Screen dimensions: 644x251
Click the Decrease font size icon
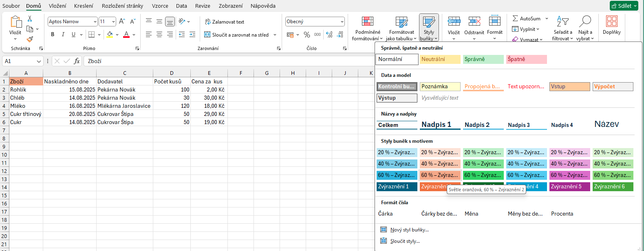(x=132, y=22)
